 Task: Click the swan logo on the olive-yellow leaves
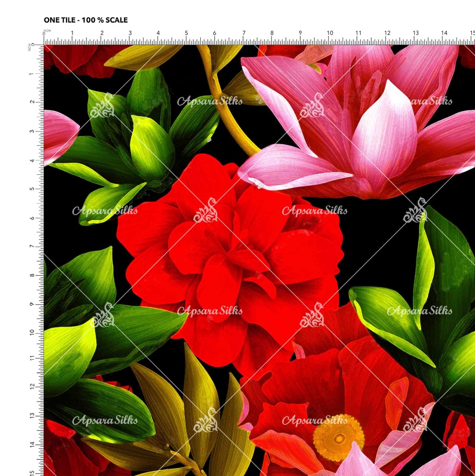pyautogui.click(x=206, y=420)
